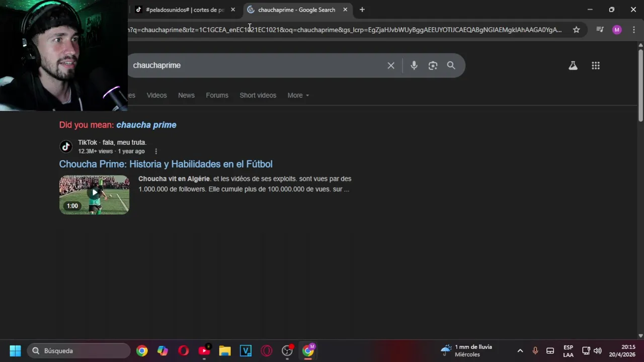Open the Videos search filter
Screen dimensions: 644x362
[x=156, y=95]
